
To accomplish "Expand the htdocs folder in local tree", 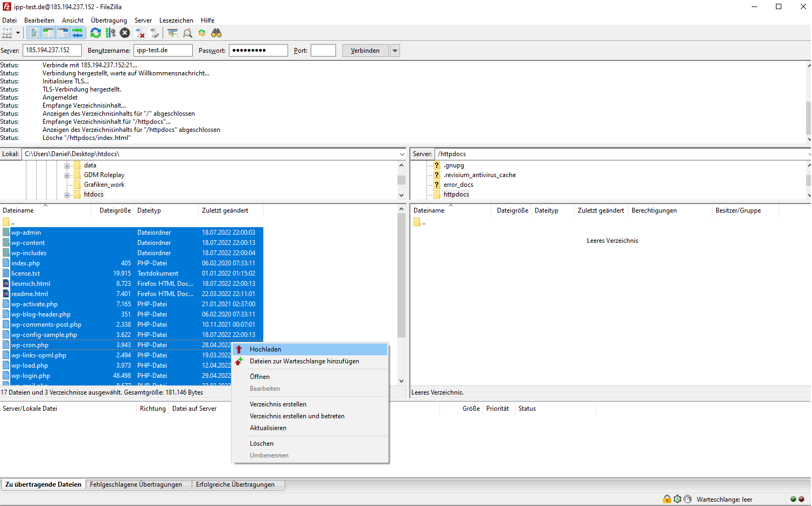I will (x=67, y=195).
